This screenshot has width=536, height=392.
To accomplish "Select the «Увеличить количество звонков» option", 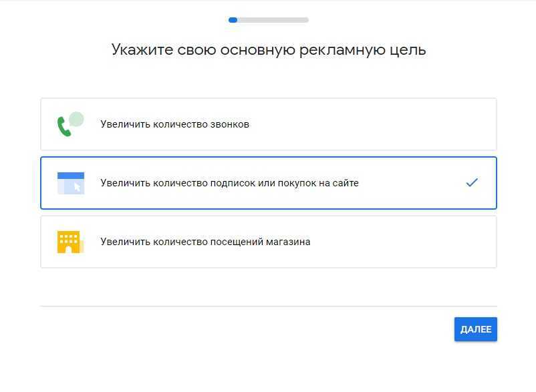I will 174,124.
